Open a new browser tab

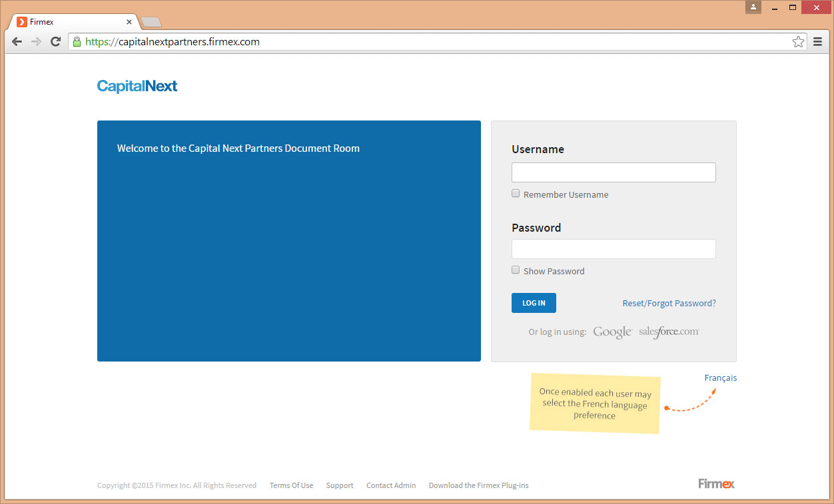[151, 23]
